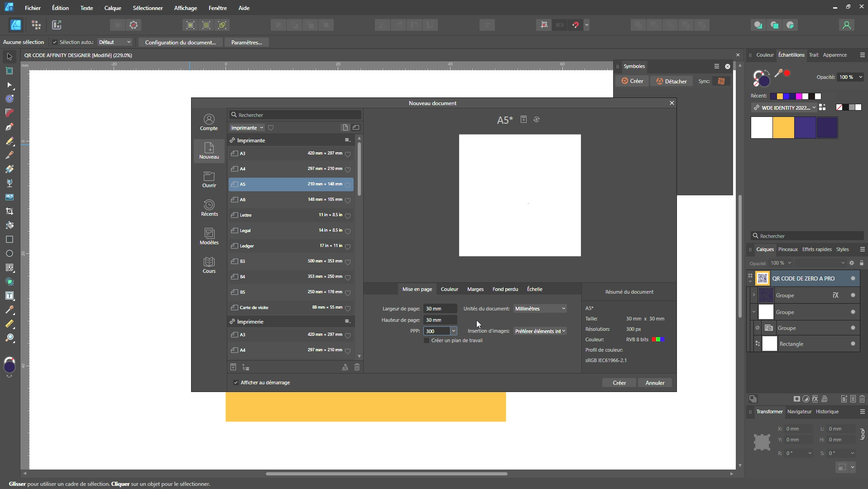Click the Compte icon in dialog sidebar
This screenshot has height=489, width=868.
[x=209, y=122]
